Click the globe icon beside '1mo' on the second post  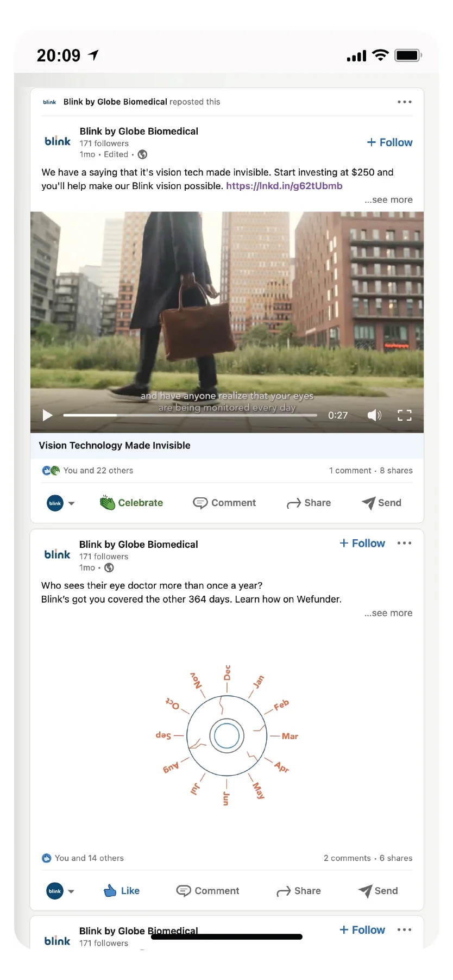pos(109,567)
